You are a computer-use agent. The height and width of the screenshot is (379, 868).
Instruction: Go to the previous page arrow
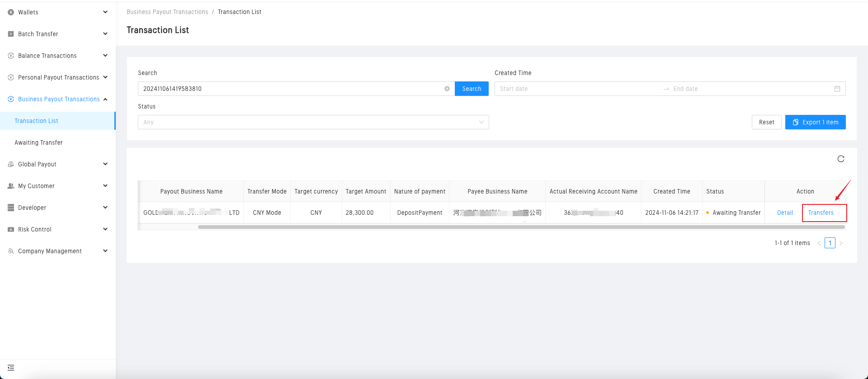coord(819,243)
